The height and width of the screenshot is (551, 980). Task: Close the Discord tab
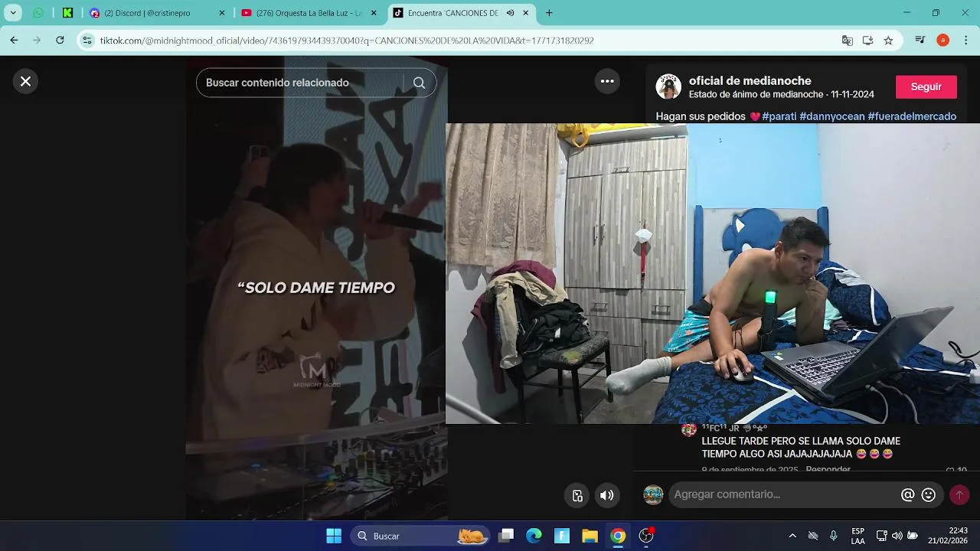point(222,13)
